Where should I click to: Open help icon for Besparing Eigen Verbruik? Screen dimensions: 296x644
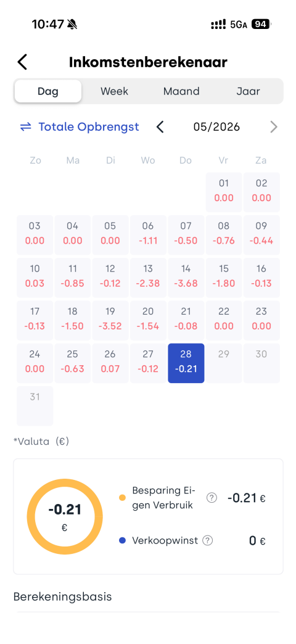click(x=212, y=498)
